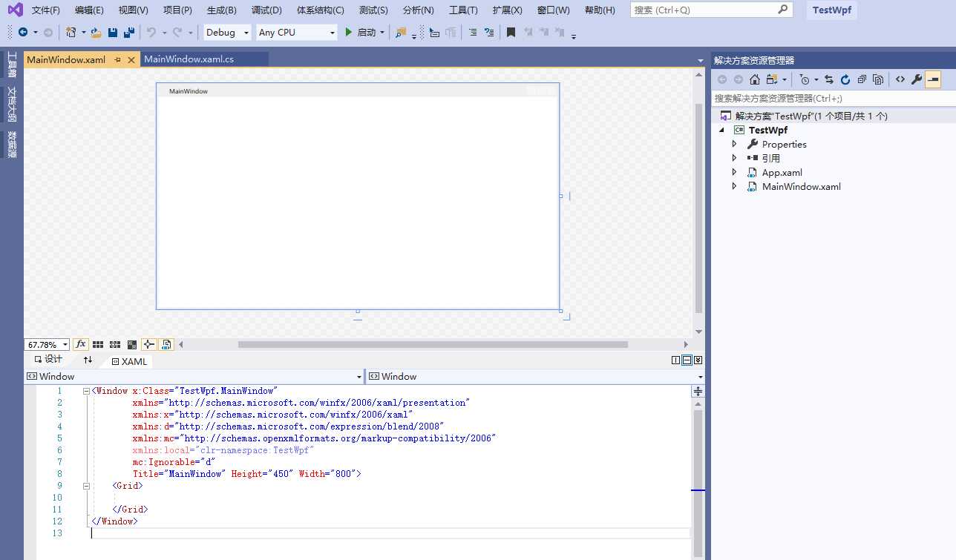Collapse the XAML pane with the chevron button

pos(698,360)
